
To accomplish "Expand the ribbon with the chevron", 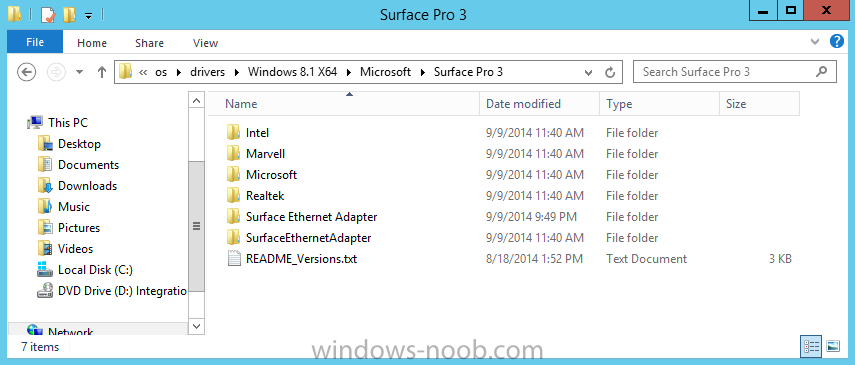I will click(815, 41).
